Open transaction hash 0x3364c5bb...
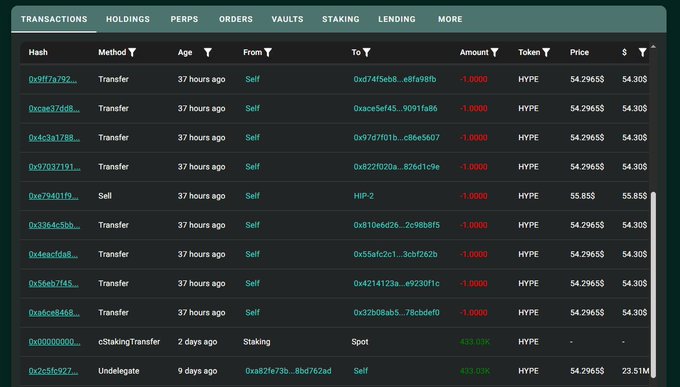 pos(54,225)
